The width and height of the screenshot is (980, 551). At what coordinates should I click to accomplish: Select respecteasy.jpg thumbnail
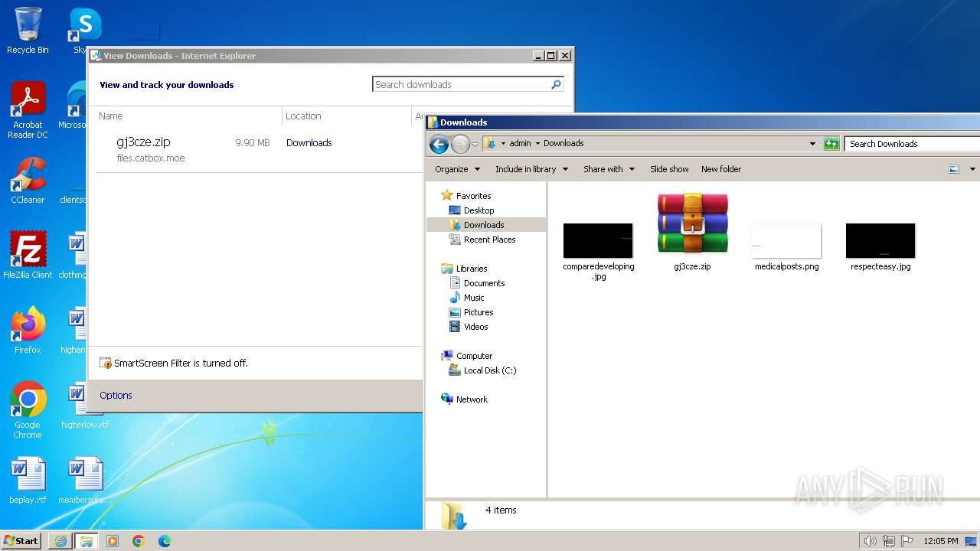(880, 246)
